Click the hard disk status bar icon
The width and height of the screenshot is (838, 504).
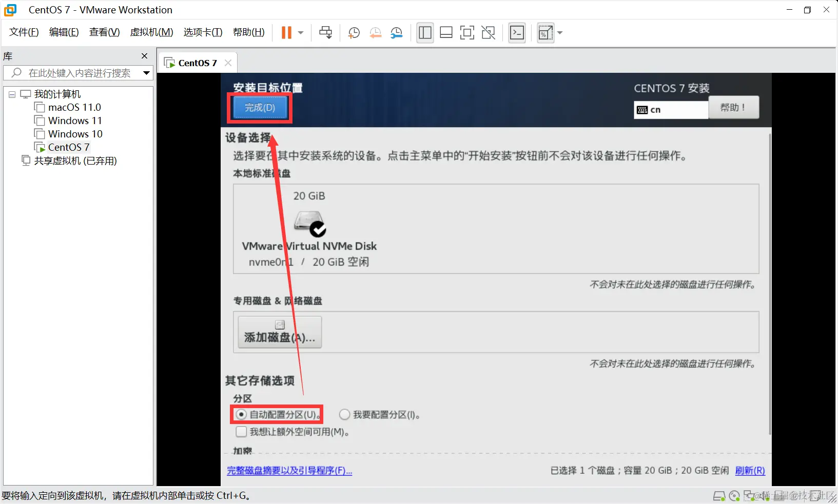(719, 496)
